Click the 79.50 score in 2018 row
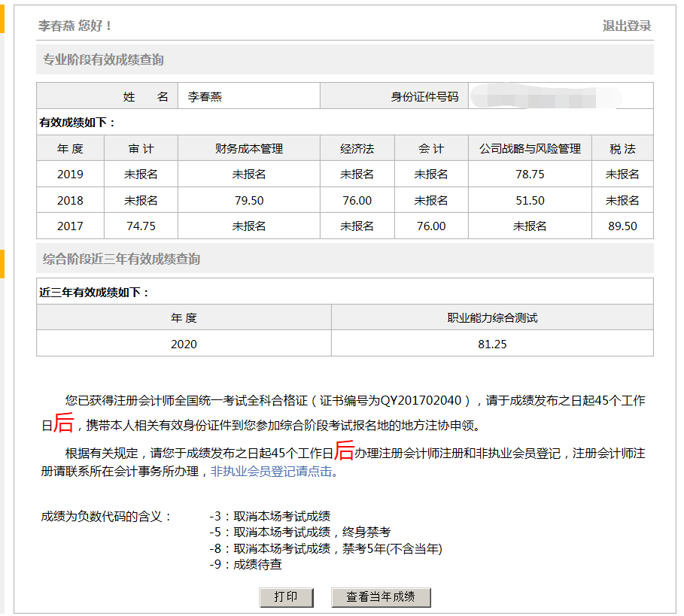The image size is (684, 616). click(x=249, y=201)
